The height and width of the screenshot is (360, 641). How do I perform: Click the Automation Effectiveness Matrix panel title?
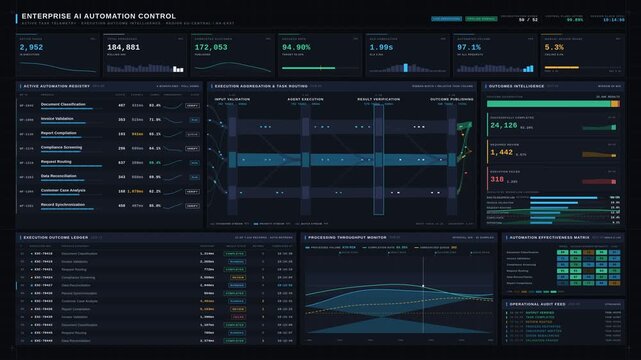click(x=549, y=237)
